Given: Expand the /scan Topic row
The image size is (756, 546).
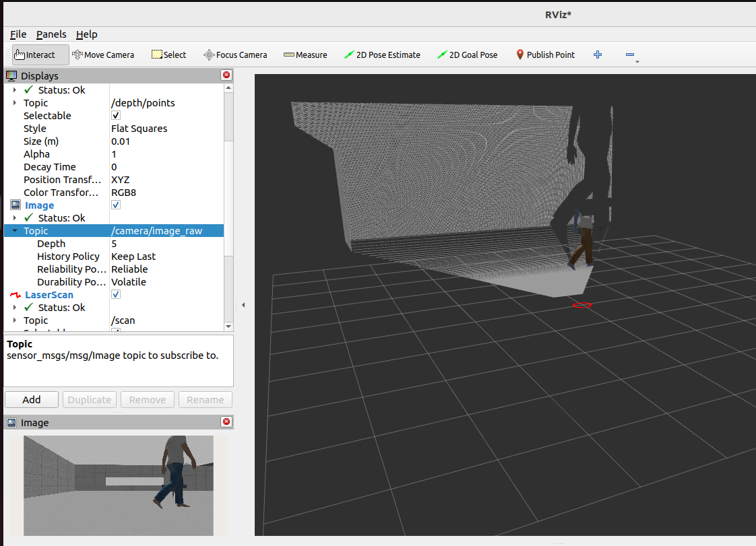Looking at the screenshot, I should 15,320.
